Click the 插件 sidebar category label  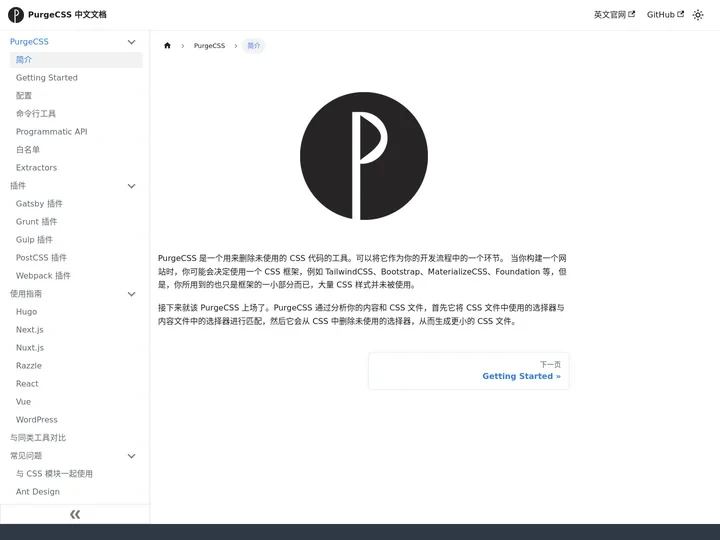(x=18, y=186)
